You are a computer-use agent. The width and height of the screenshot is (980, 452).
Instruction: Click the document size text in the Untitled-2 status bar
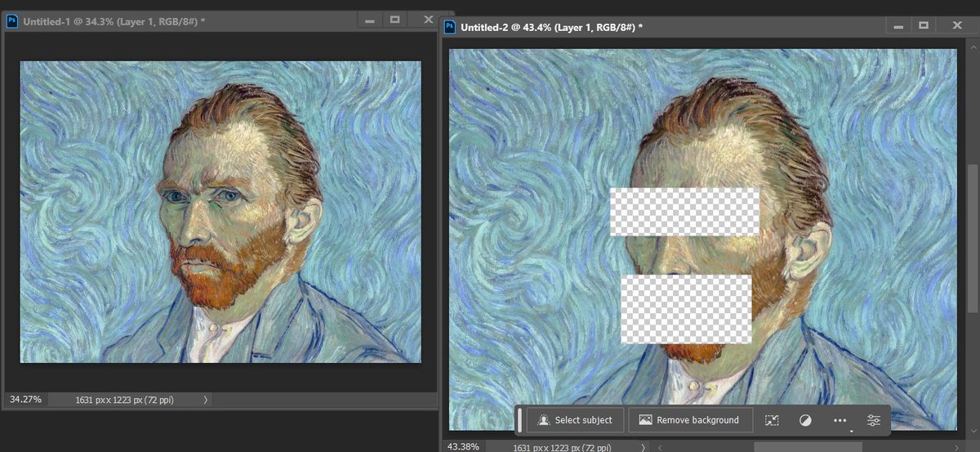tap(562, 447)
